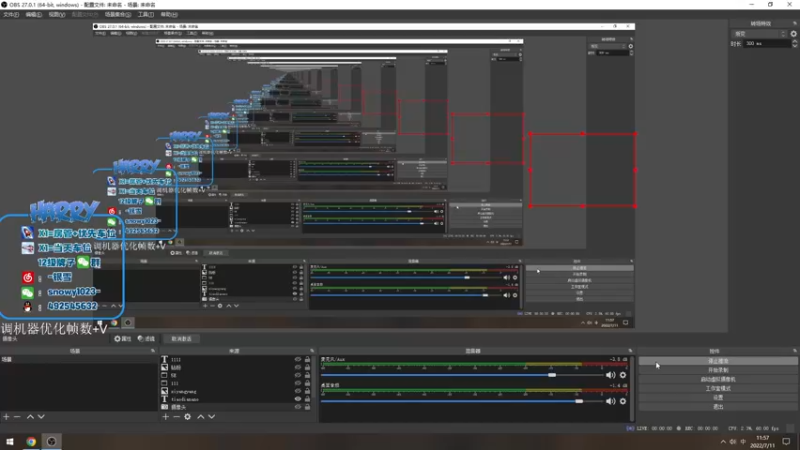
Task: Remove selected scene with minus icon
Action: [17, 417]
